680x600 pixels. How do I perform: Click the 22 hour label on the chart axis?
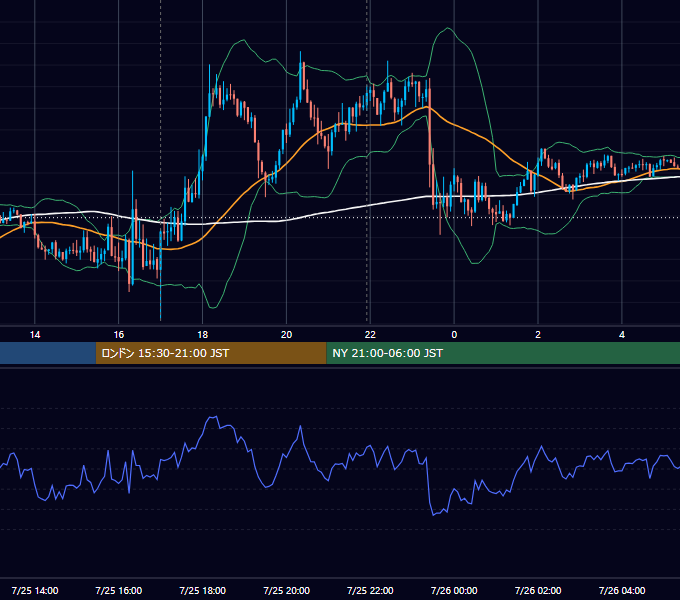click(x=370, y=335)
